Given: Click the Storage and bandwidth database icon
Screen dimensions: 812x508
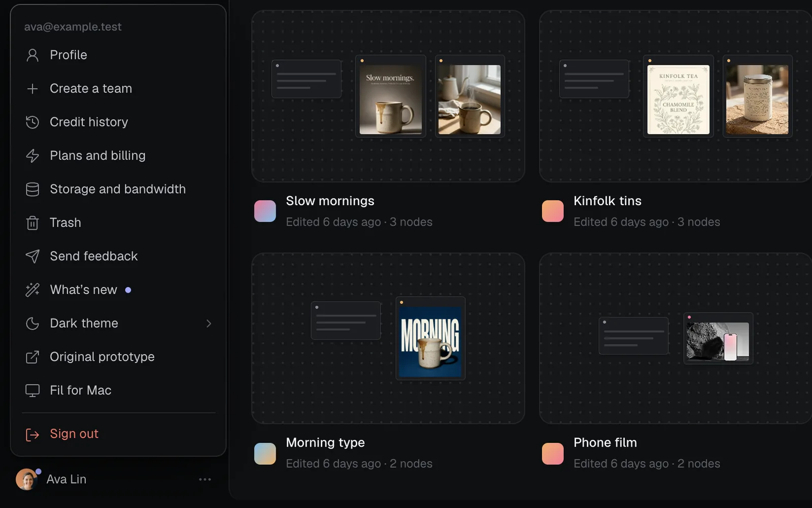Looking at the screenshot, I should click(32, 189).
